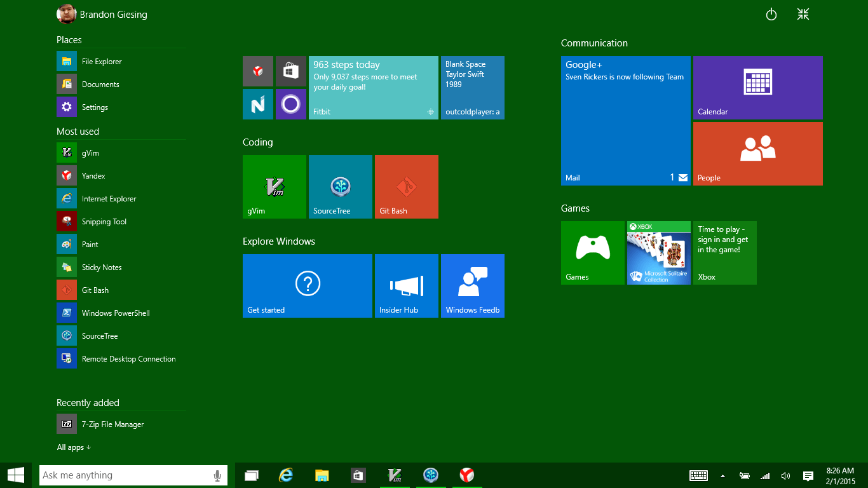Show hidden tray icons arrow
Screen dimensions: 868x488
(x=722, y=475)
